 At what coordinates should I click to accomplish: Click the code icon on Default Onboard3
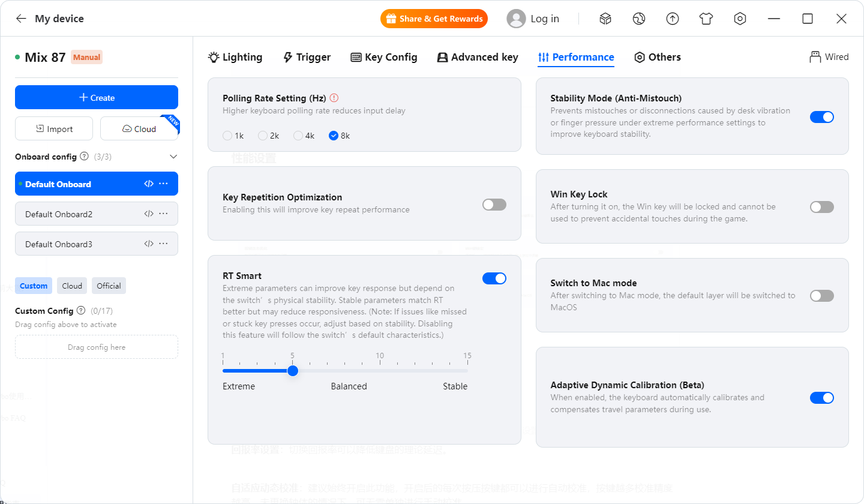pos(149,244)
